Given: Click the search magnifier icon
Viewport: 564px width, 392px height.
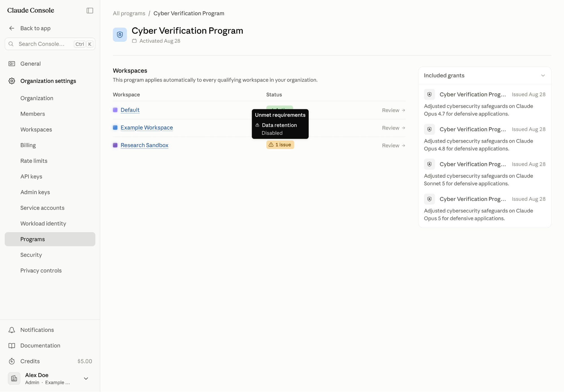Looking at the screenshot, I should click(x=11, y=44).
